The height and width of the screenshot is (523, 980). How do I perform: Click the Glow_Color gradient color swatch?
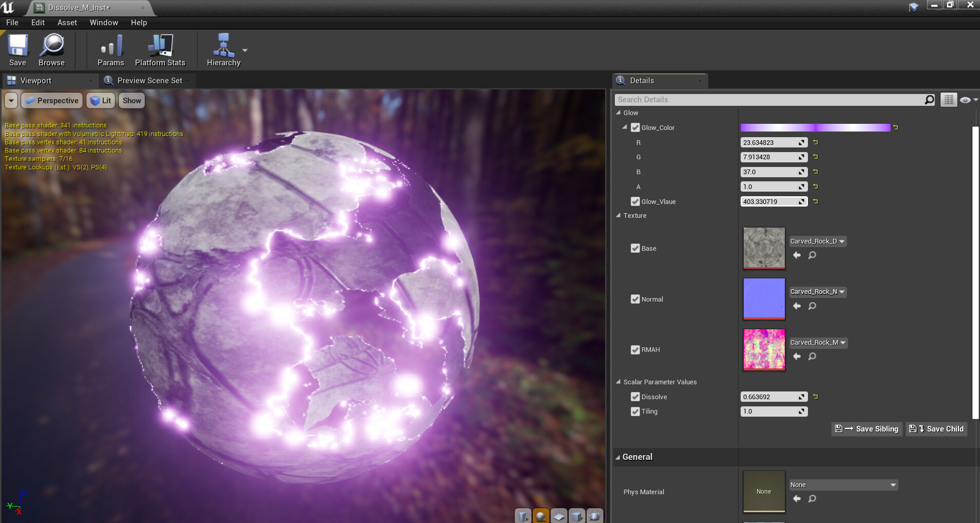click(816, 127)
